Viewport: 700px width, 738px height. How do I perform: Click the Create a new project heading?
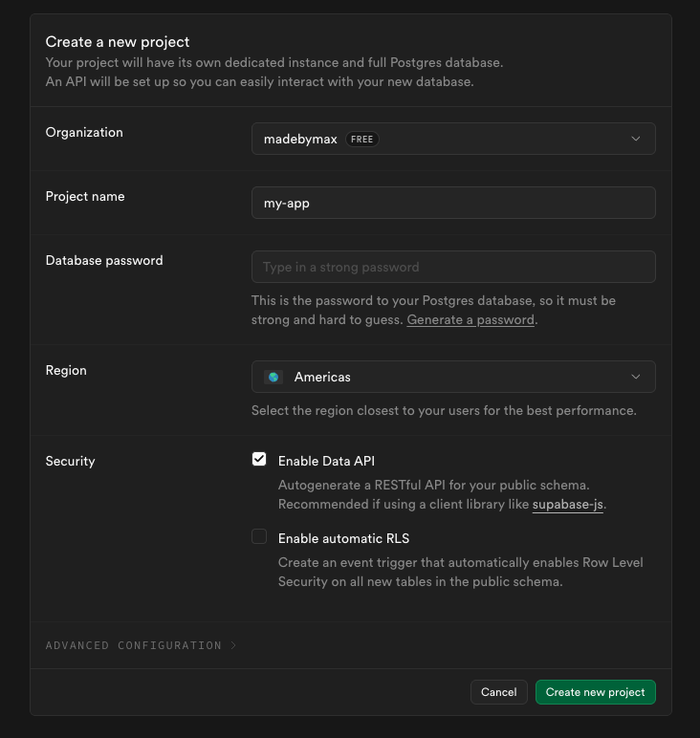point(118,42)
